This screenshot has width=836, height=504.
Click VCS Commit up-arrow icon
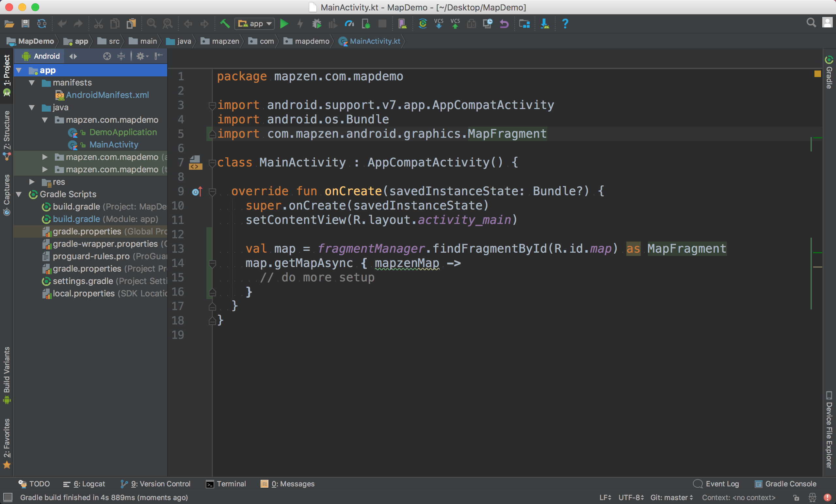[455, 24]
